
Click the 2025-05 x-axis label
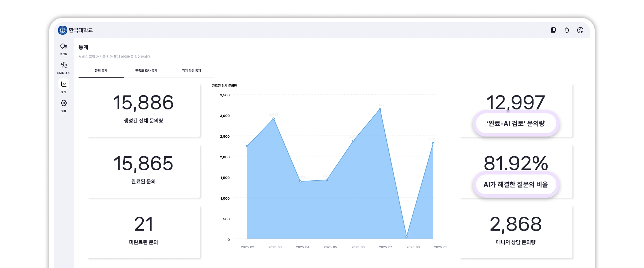click(x=330, y=247)
